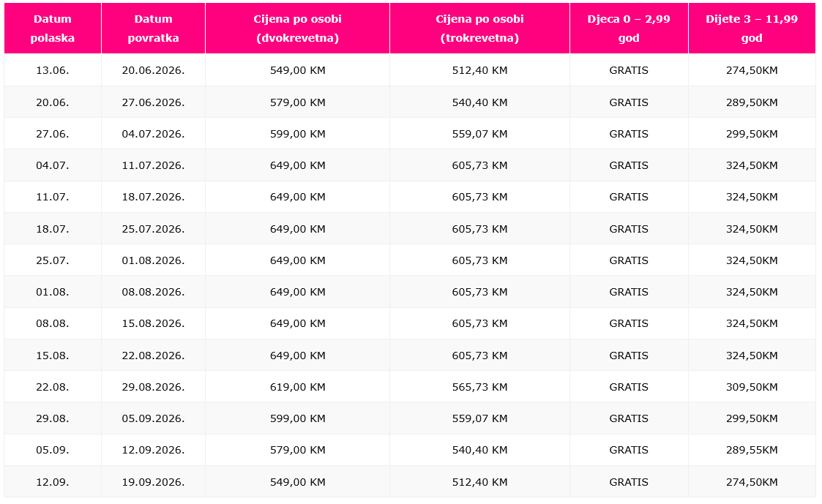
Task: Click the 565,73 KM triple-room price
Action: [x=479, y=387]
